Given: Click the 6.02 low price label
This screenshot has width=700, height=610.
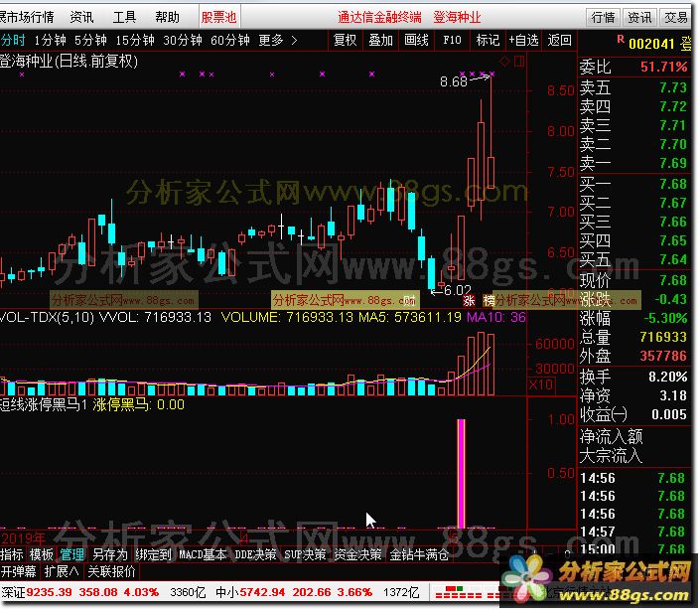Looking at the screenshot, I should 458,290.
